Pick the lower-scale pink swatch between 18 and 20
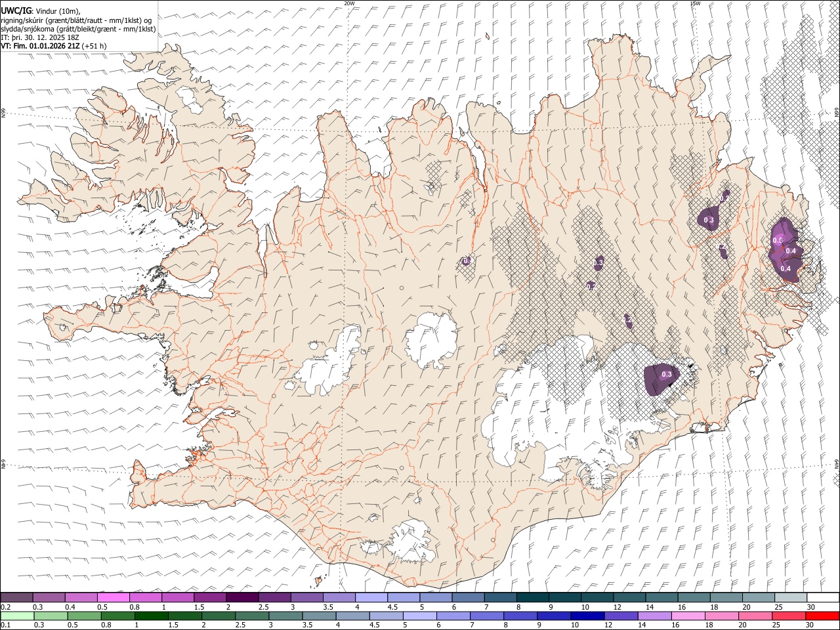The image size is (840, 630). click(x=721, y=616)
